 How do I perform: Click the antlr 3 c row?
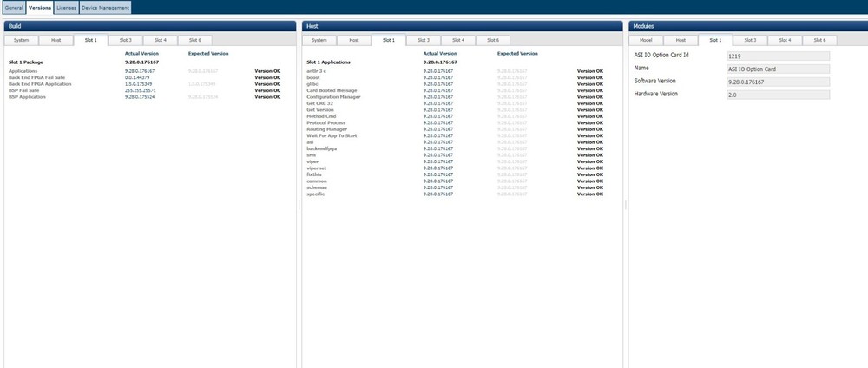455,71
